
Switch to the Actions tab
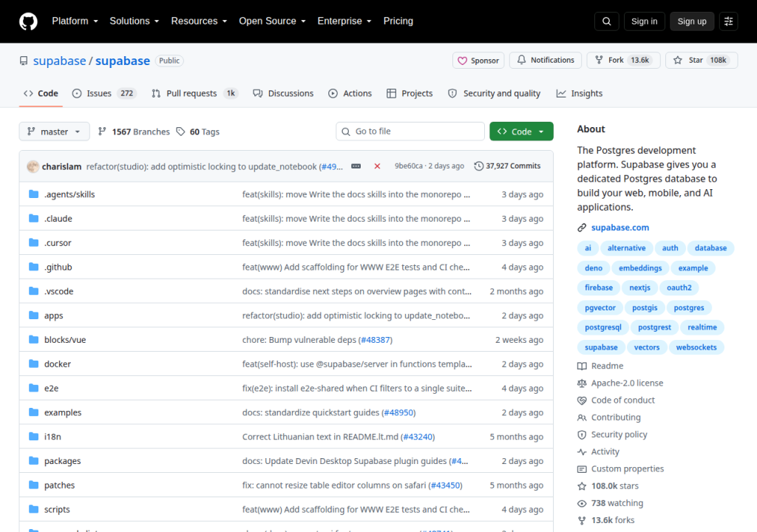(350, 94)
